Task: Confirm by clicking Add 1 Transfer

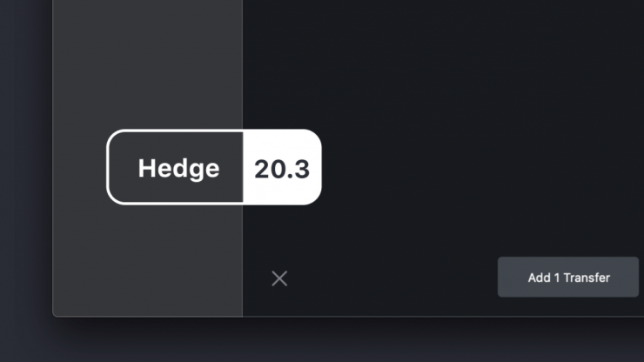Action: click(568, 278)
